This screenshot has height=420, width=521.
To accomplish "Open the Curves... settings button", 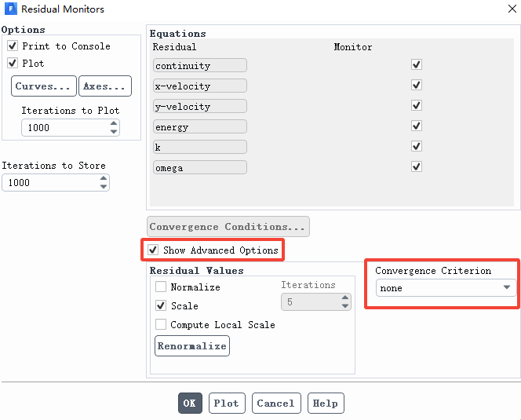I will pyautogui.click(x=44, y=86).
